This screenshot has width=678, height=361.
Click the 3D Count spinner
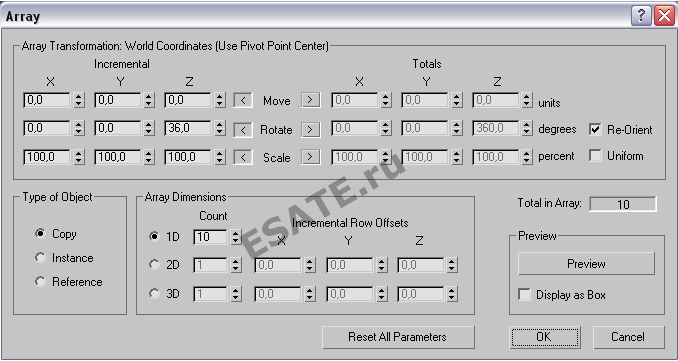236,294
